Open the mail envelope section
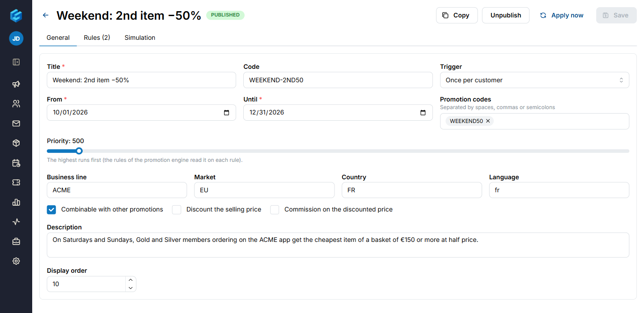Screen dimensions: 644x313 (x=16, y=123)
